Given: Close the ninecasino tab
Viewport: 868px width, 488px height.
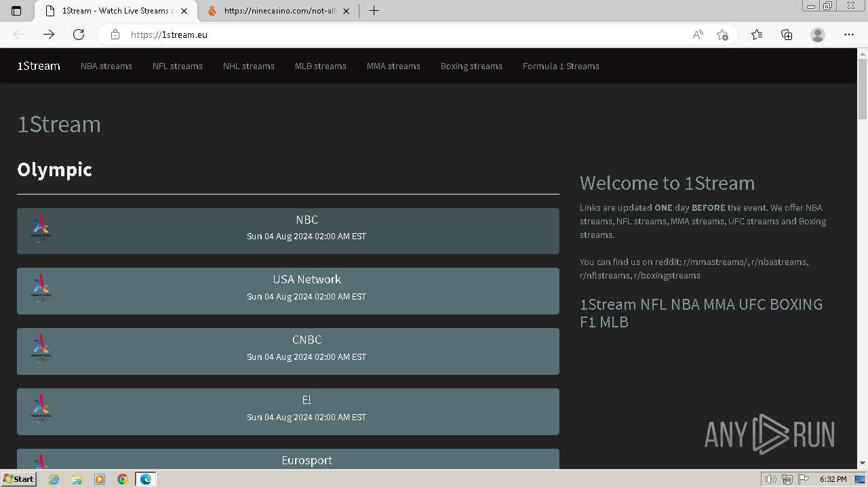Looking at the screenshot, I should (347, 11).
